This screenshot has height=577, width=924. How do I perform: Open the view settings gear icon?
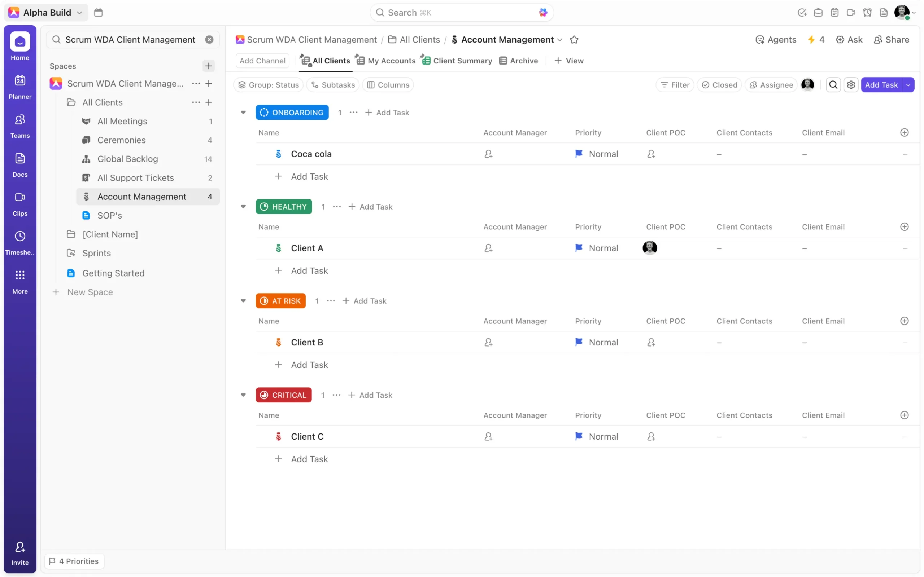pos(851,85)
